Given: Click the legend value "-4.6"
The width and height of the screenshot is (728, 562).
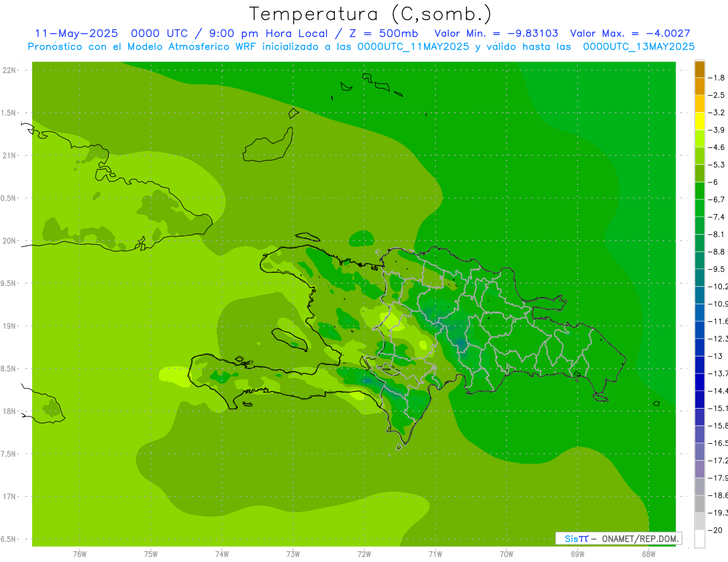Looking at the screenshot, I should (716, 147).
